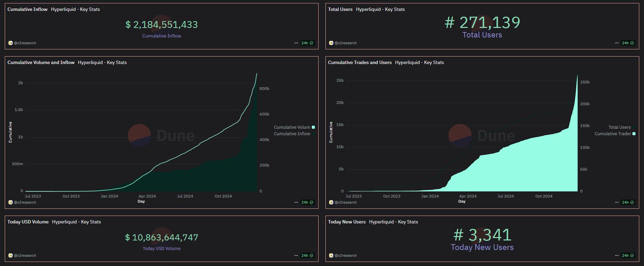The image size is (644, 266).
Task: Open the Today USD Volume title link
Action: pos(28,222)
